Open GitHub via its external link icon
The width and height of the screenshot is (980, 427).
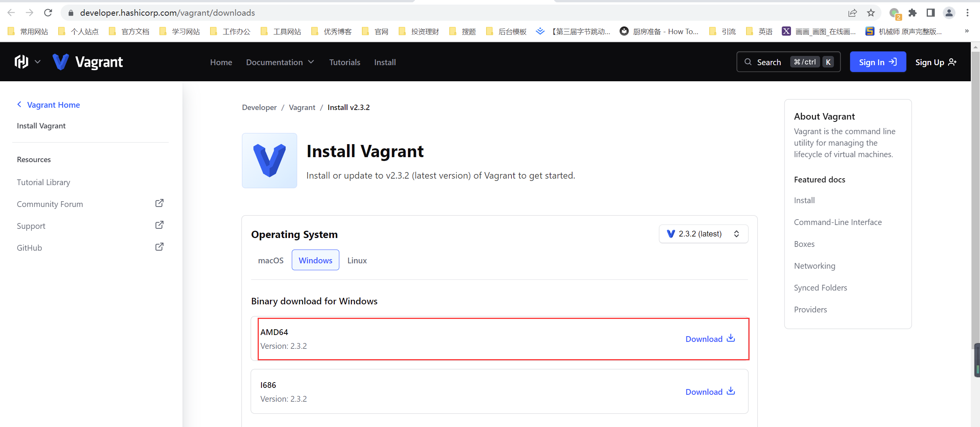pyautogui.click(x=159, y=246)
